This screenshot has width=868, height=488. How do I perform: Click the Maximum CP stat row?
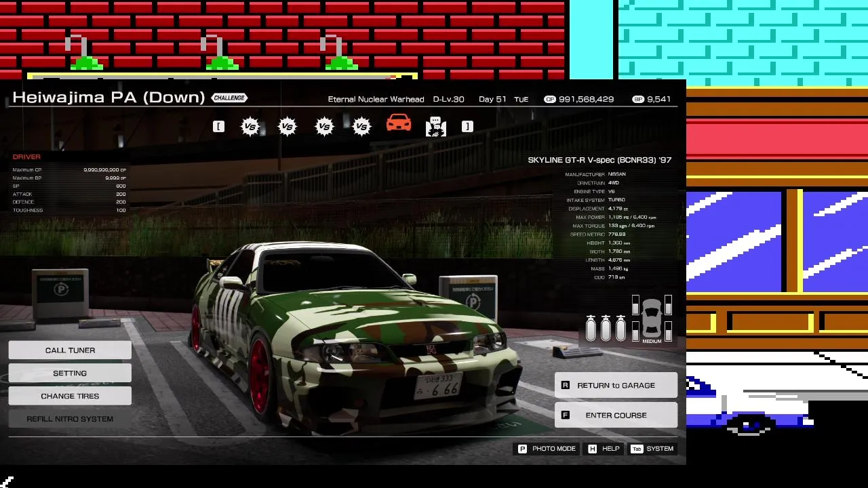(x=69, y=169)
